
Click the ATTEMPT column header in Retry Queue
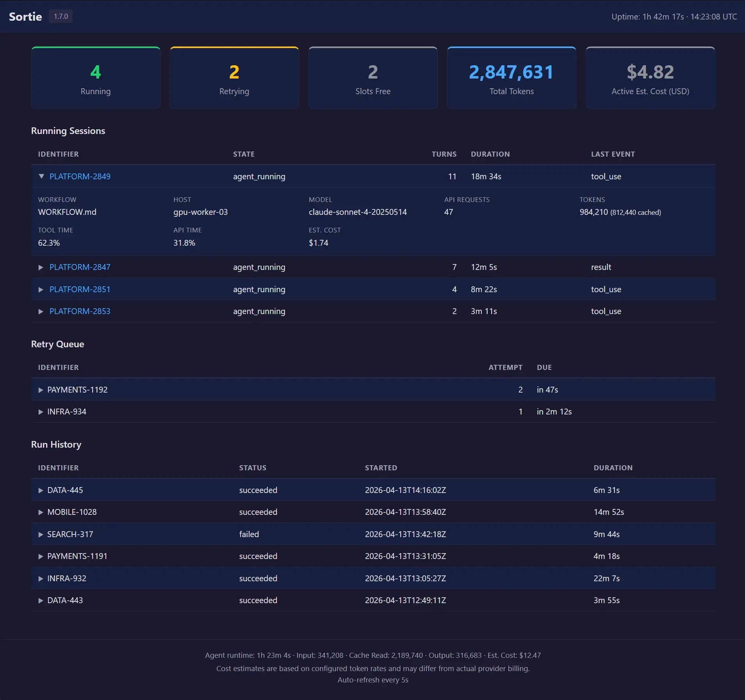coord(505,368)
